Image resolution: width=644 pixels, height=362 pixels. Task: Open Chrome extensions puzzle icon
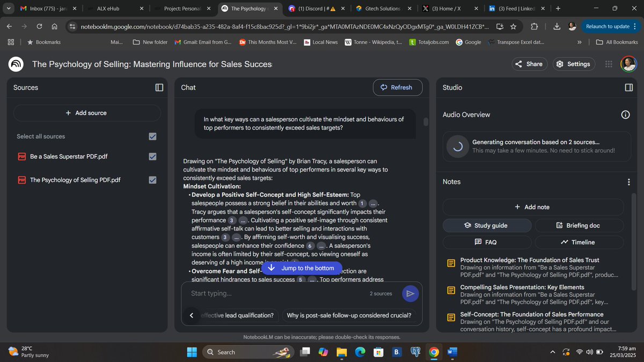(x=534, y=26)
